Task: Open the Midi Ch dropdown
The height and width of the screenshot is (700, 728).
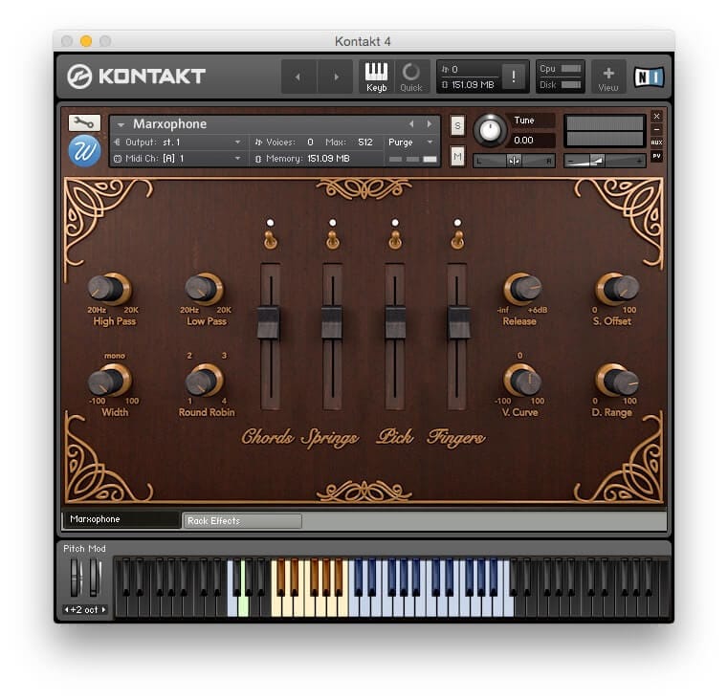Action: tap(178, 159)
